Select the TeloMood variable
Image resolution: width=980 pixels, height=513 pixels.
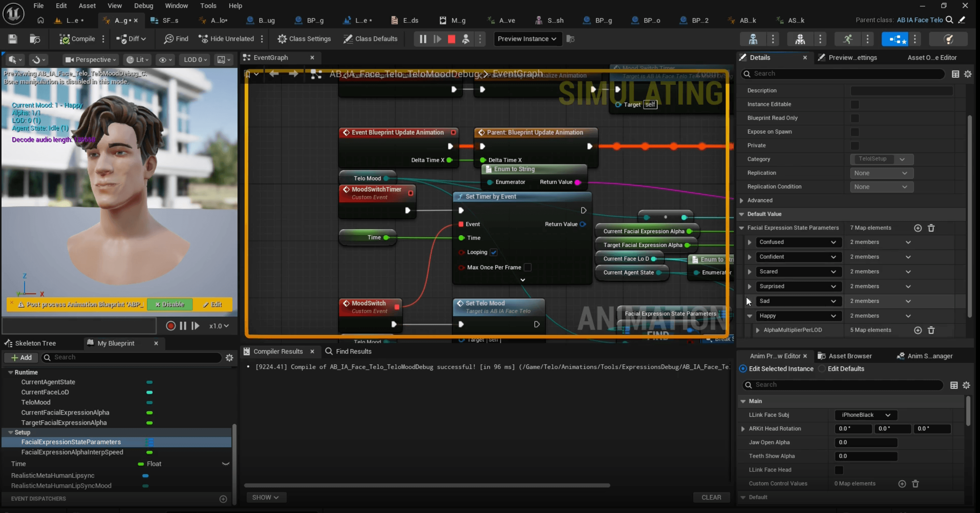[x=36, y=402]
